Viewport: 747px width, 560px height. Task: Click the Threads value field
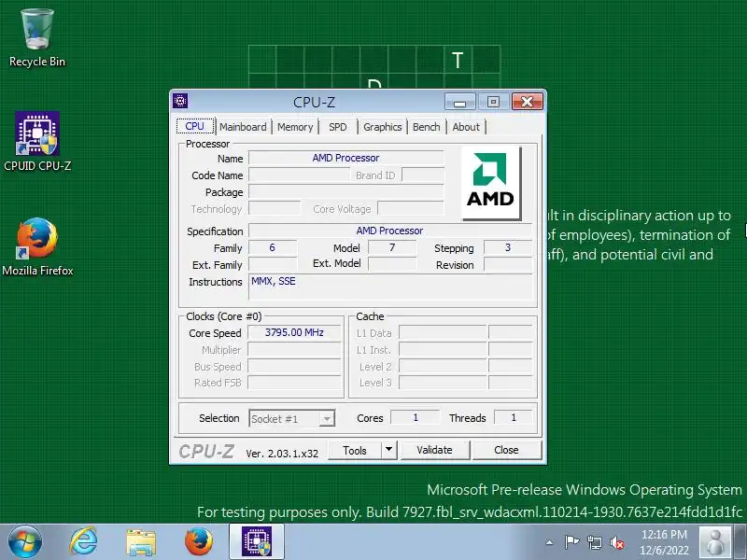click(514, 417)
